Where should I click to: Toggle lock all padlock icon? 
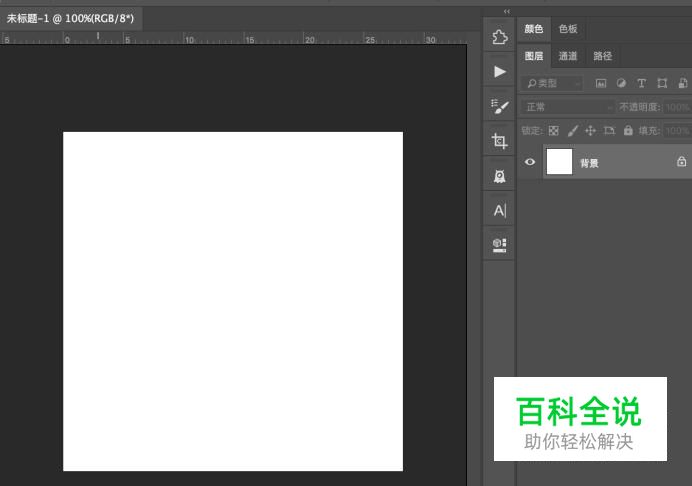click(x=628, y=130)
